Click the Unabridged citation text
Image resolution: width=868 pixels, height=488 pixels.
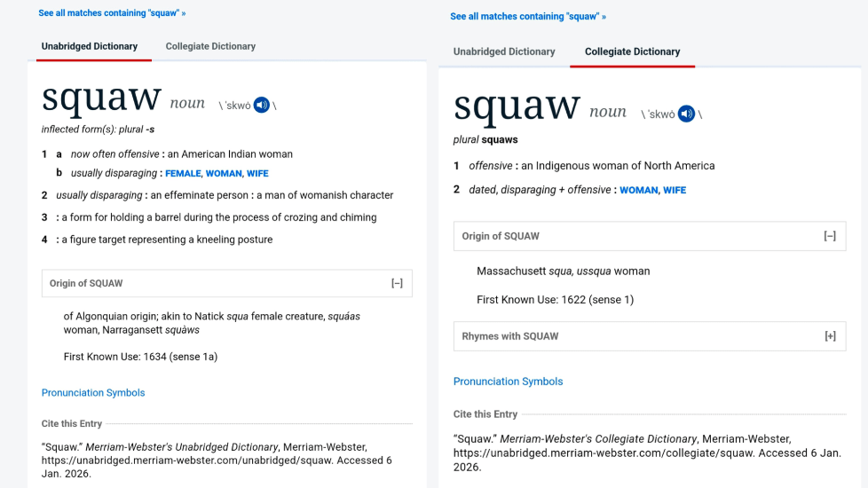(x=217, y=460)
